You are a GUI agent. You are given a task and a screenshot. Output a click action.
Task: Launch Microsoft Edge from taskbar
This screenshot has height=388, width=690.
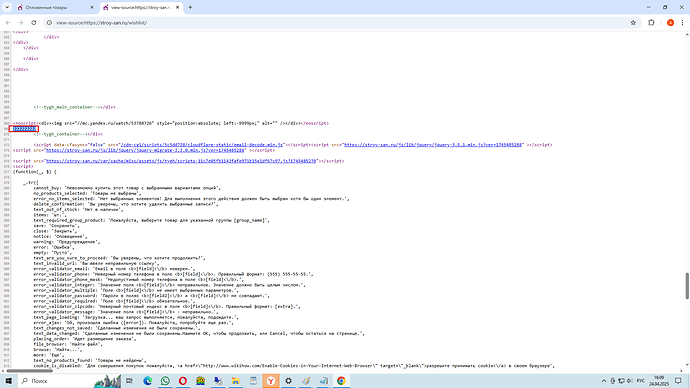(x=147, y=381)
